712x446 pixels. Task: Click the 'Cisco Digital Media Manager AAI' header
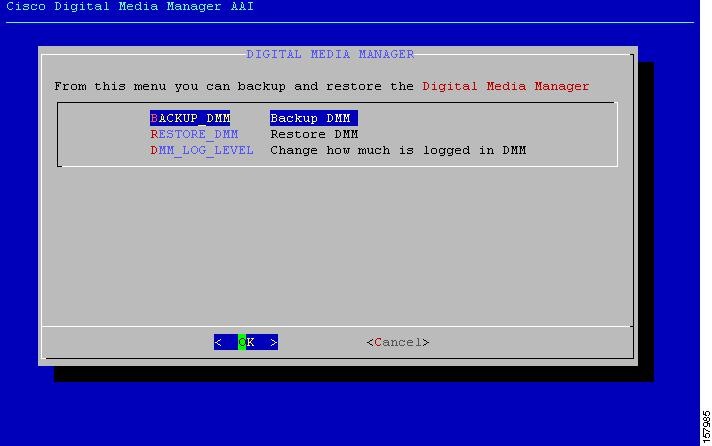pos(130,6)
